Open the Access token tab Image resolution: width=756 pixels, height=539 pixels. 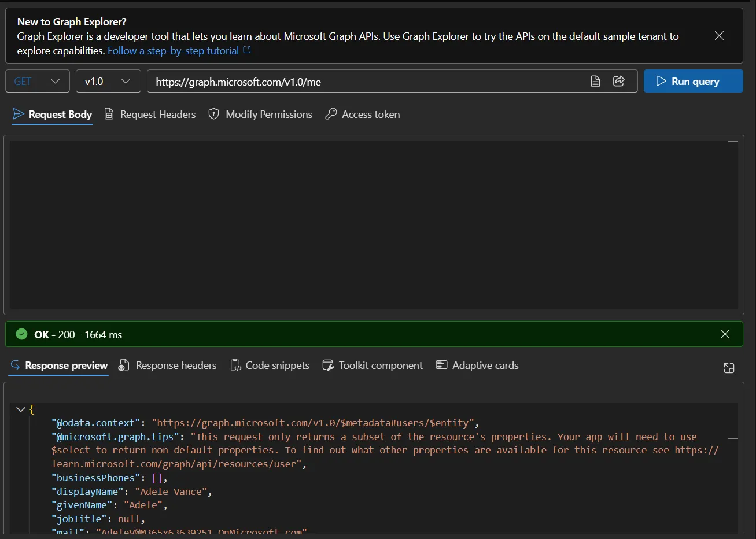(363, 115)
